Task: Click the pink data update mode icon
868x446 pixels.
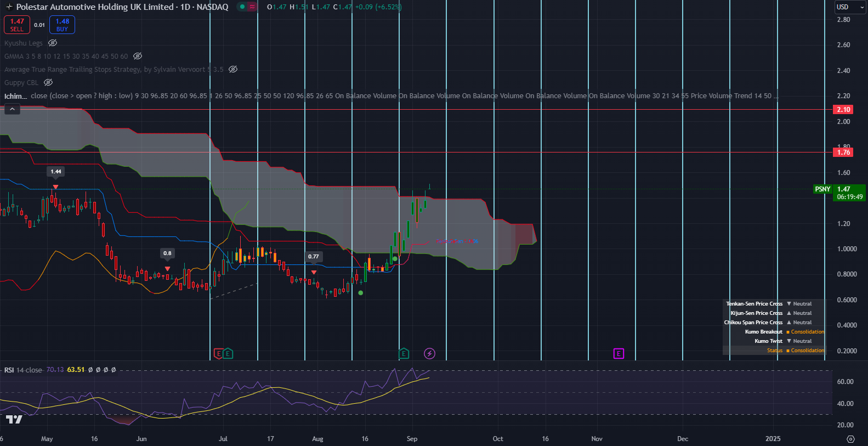Action: [x=252, y=7]
